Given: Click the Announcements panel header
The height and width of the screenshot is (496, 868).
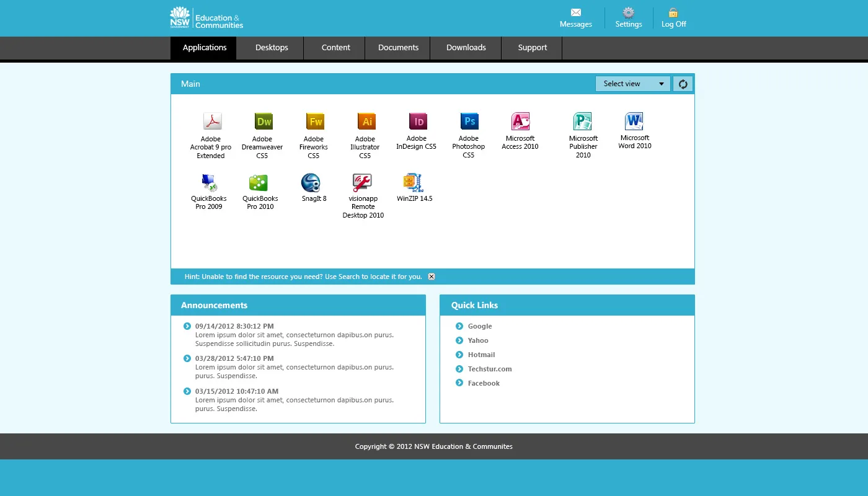Looking at the screenshot, I should 298,305.
